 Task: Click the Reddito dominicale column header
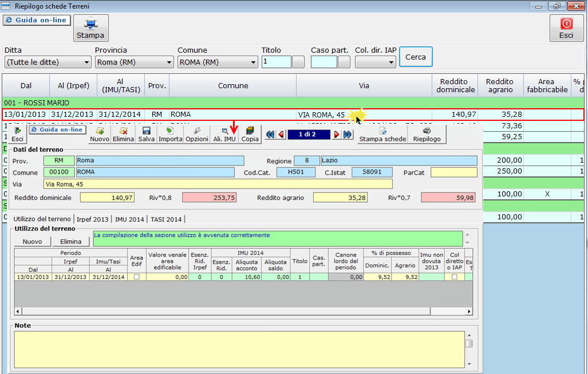click(455, 85)
